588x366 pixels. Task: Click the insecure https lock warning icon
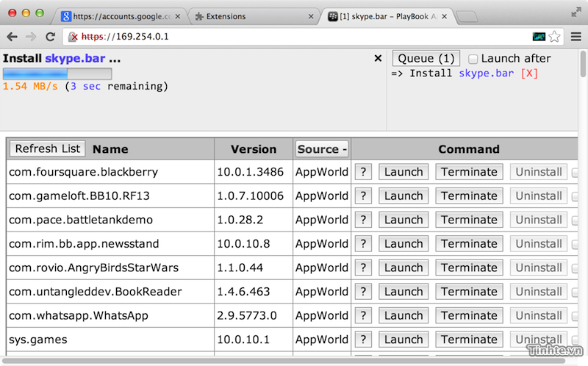click(73, 37)
